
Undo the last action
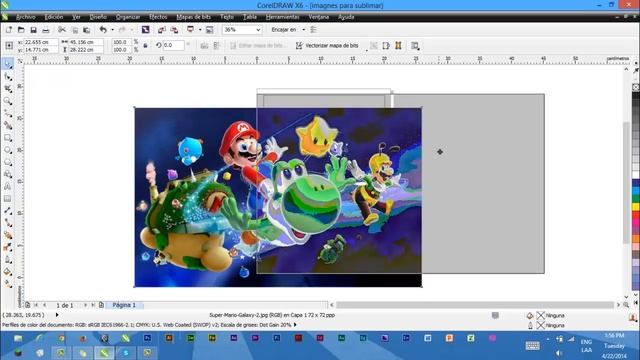[x=103, y=30]
